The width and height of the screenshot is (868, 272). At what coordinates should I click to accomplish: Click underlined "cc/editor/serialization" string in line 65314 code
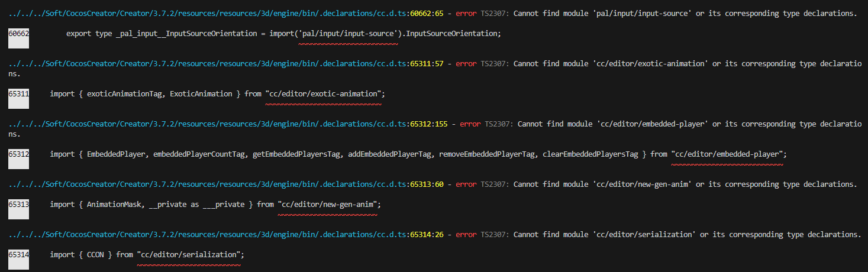pos(189,255)
